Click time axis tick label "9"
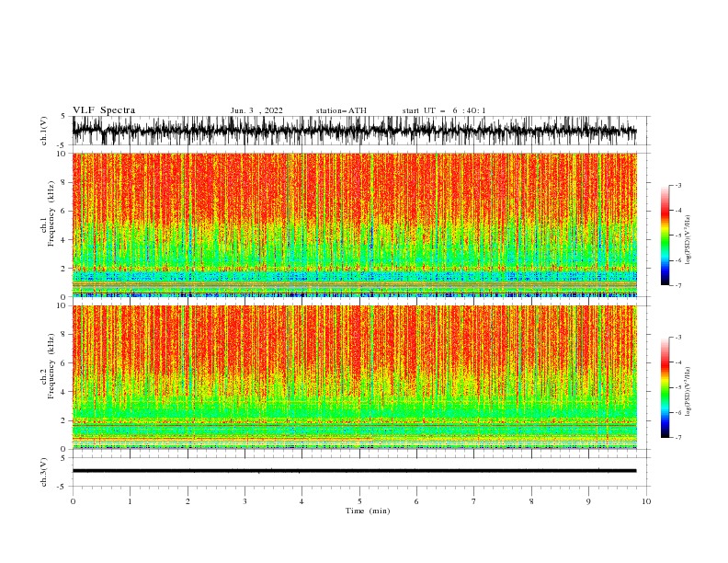This screenshot has height=563, width=728. pos(588,501)
